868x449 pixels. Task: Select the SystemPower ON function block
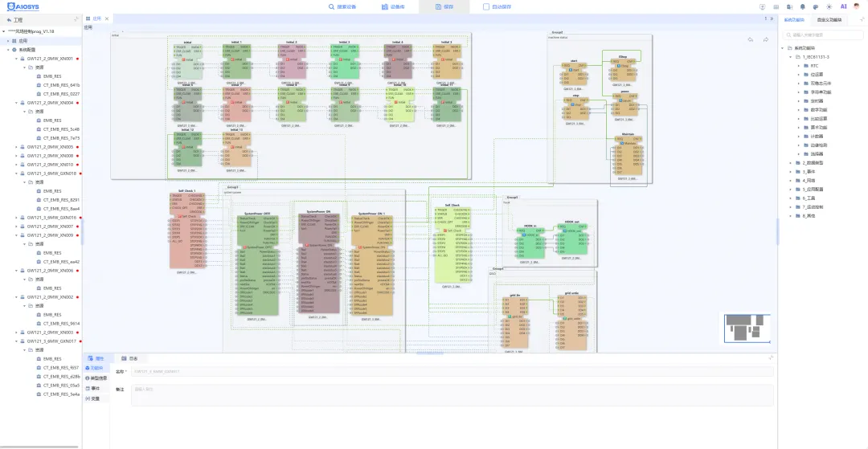click(319, 264)
